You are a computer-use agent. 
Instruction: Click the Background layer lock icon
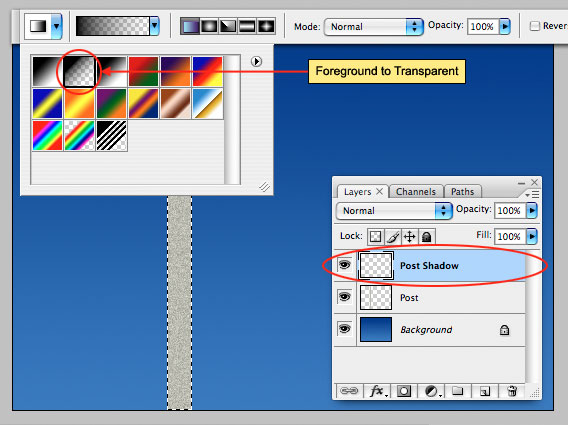(504, 330)
